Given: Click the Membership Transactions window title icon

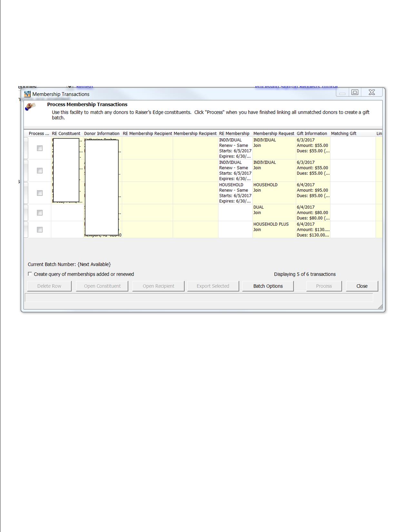Looking at the screenshot, I should click(x=27, y=94).
